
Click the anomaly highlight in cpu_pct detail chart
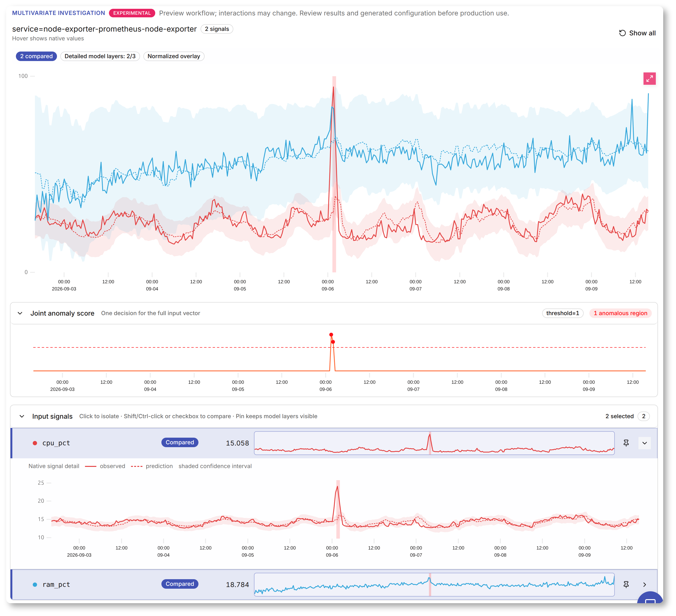tap(338, 509)
